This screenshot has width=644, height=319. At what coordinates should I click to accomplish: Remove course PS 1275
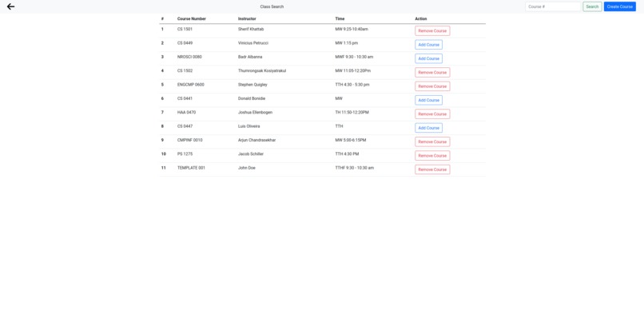point(432,156)
